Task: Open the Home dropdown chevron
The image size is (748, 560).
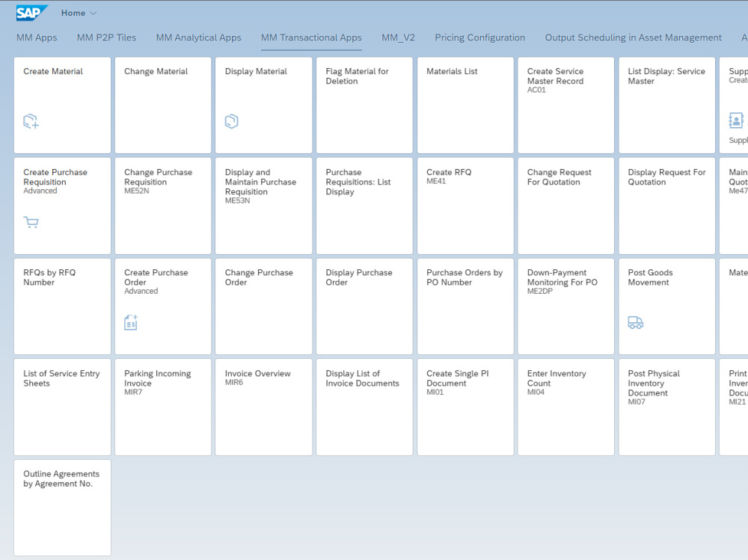Action: pyautogui.click(x=93, y=13)
